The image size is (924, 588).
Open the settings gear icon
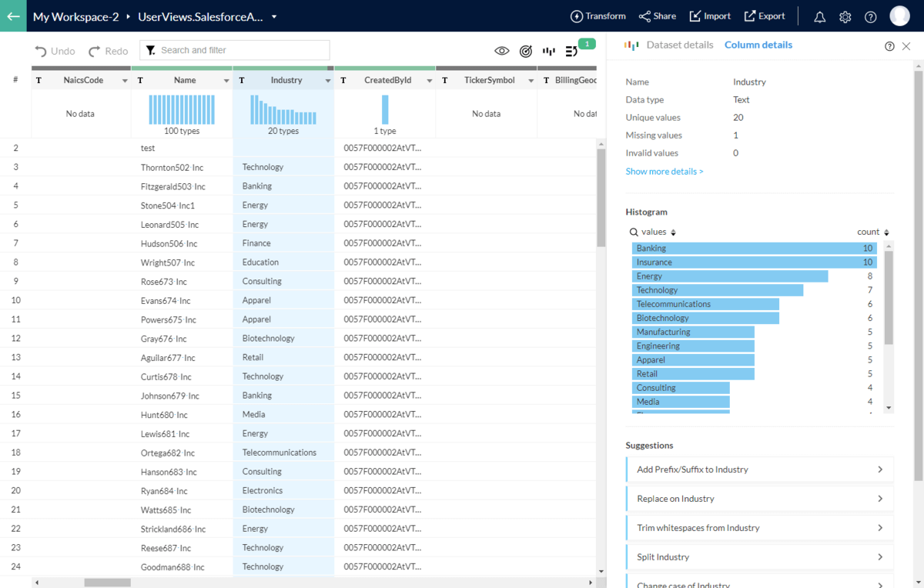pyautogui.click(x=845, y=17)
